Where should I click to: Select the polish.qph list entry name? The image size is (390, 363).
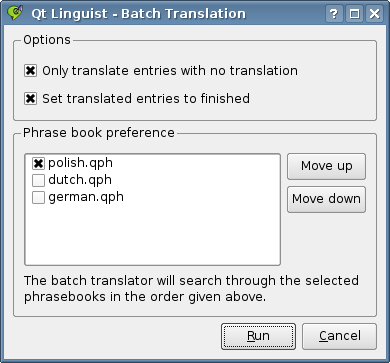point(81,163)
